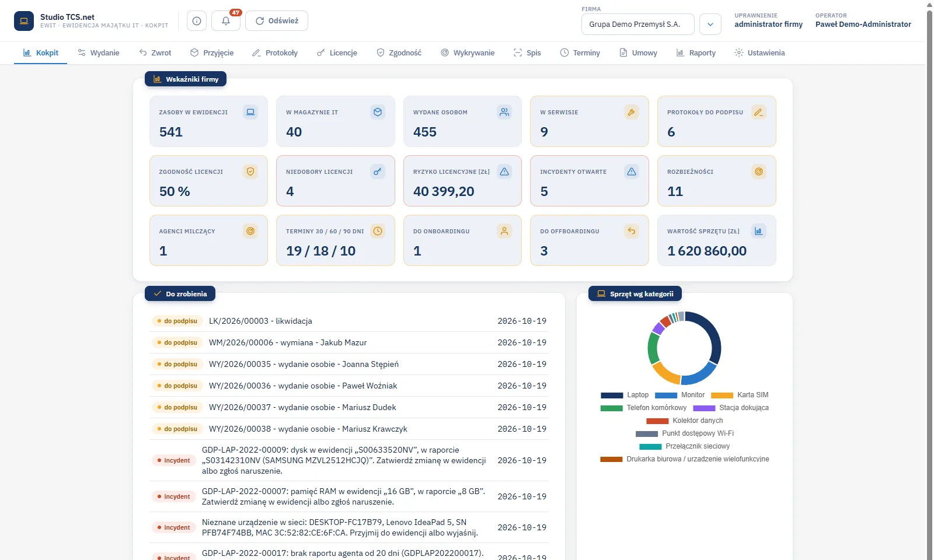The height and width of the screenshot is (560, 934).
Task: Click key icon on Niedobory licencji card
Action: (x=378, y=171)
